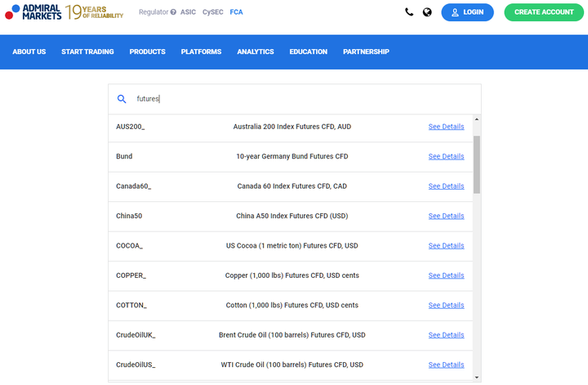
Task: See Details for Bund
Action: [x=446, y=156]
